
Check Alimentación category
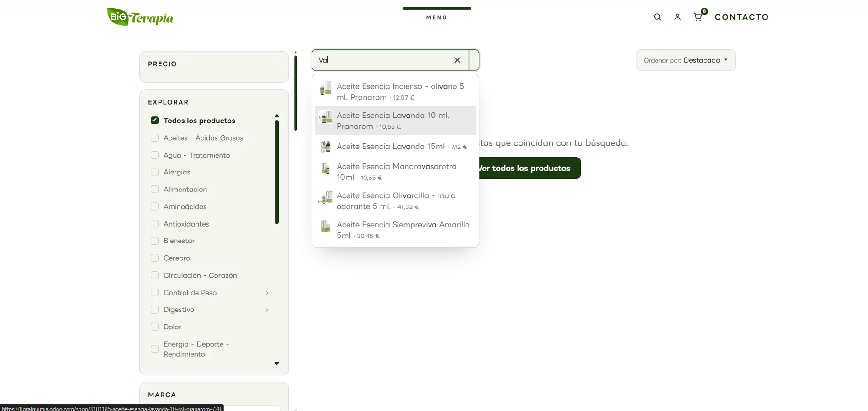[x=154, y=190]
